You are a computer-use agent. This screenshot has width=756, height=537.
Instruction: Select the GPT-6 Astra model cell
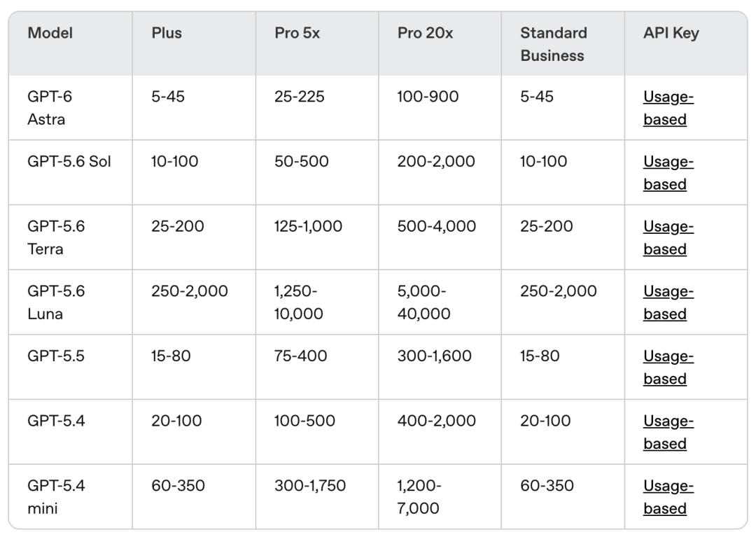71,108
